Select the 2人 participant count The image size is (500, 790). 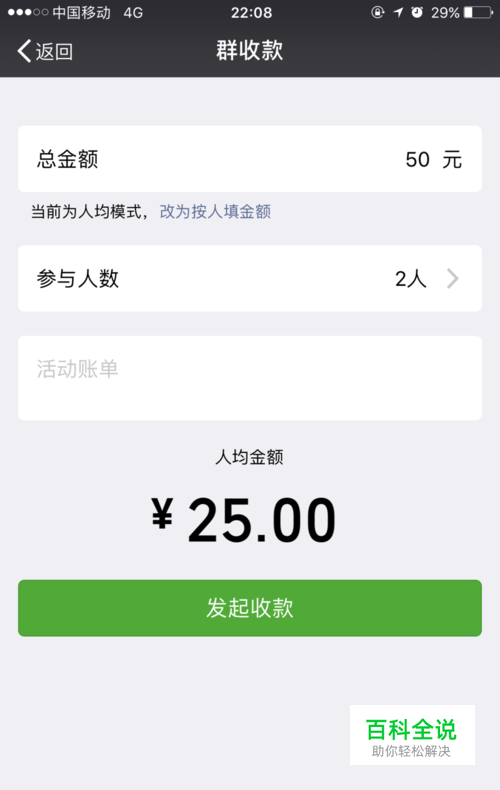click(411, 279)
